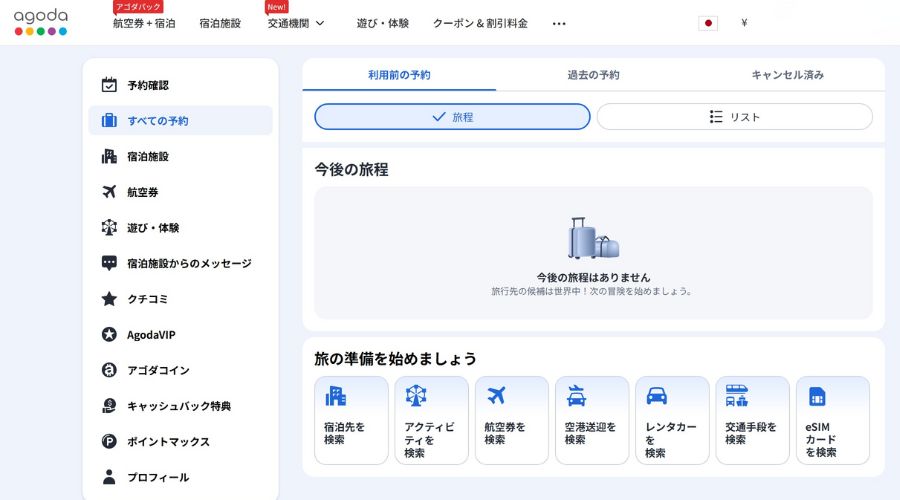Click the 航空券 airplane icon in sidebar
This screenshot has width=900, height=500.
tap(109, 192)
